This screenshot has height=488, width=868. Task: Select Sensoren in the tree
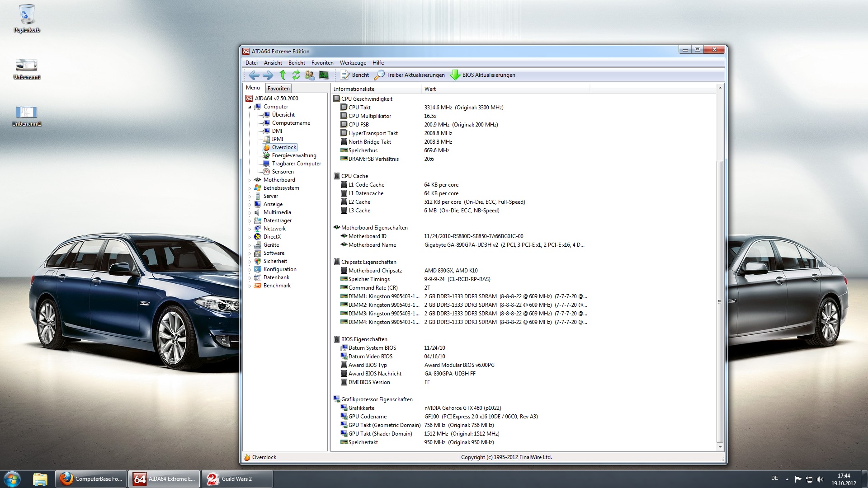tap(283, 172)
